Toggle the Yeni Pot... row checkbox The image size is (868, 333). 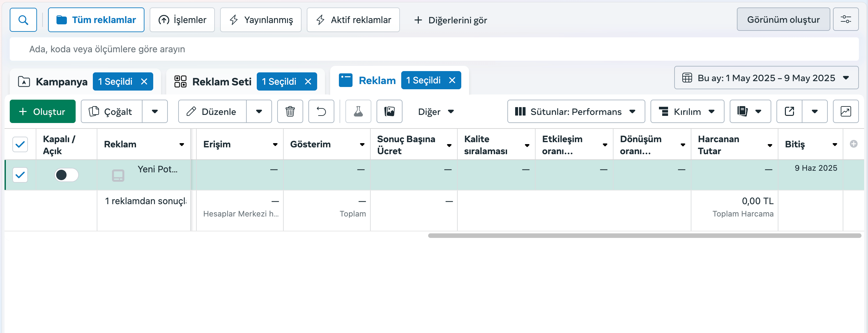[20, 175]
